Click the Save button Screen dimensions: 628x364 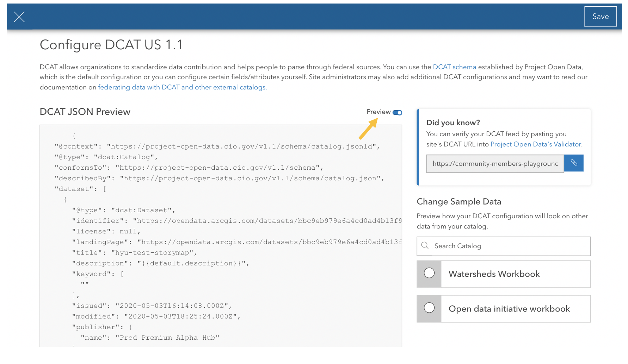tap(600, 17)
